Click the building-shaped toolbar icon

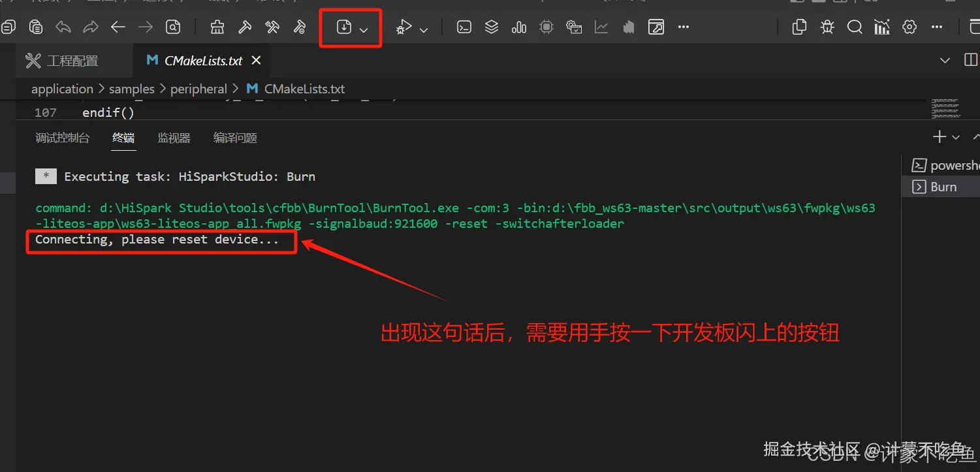pyautogui.click(x=629, y=27)
